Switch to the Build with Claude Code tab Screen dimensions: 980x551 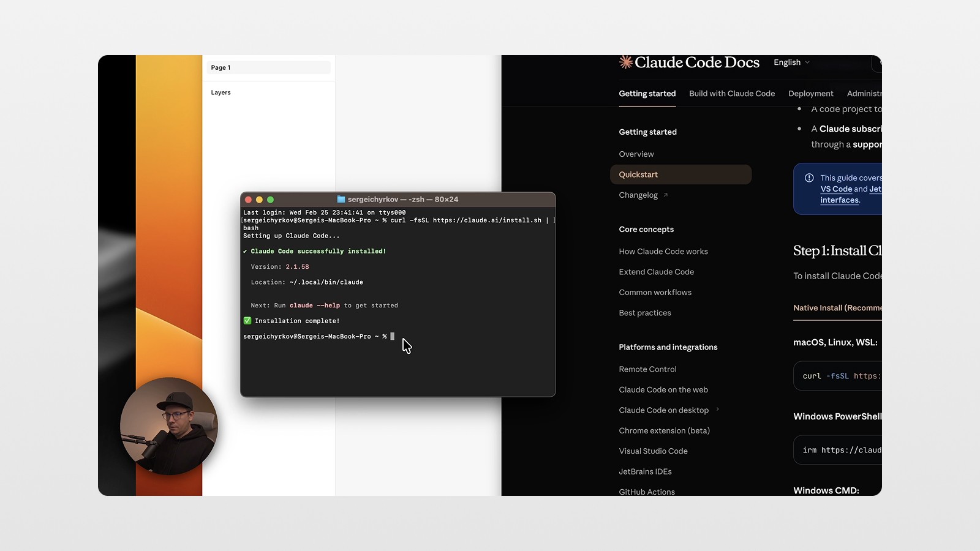(731, 93)
